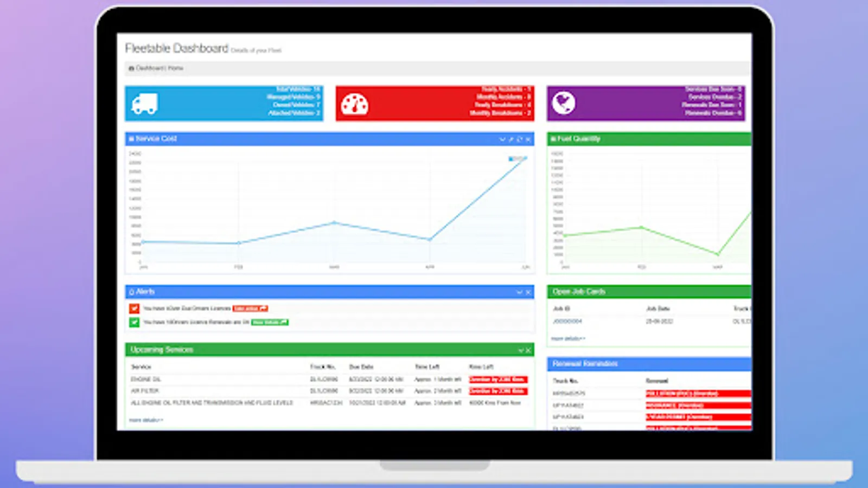
Task: Close the Service Cost panel
Action: tap(528, 139)
